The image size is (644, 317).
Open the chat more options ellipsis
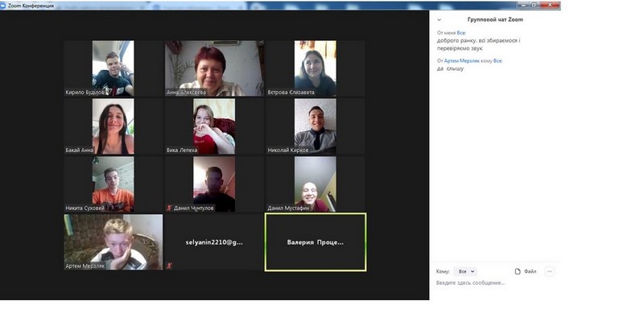(x=550, y=271)
